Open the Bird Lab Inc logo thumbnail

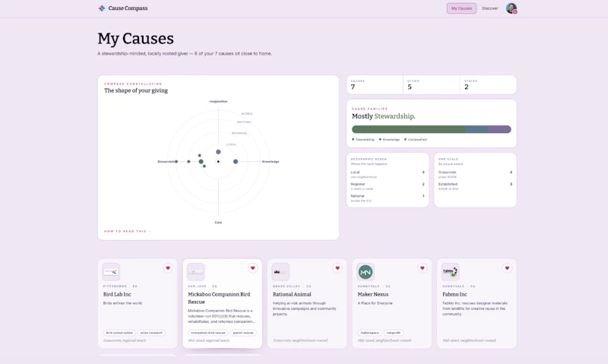point(111,272)
